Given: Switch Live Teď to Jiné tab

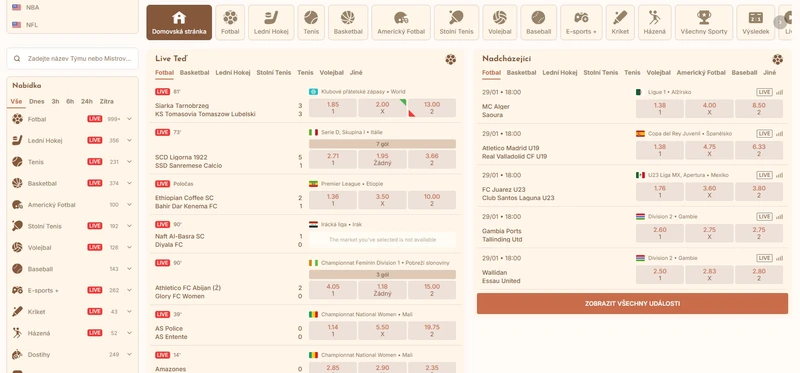Looking at the screenshot, I should [x=356, y=72].
